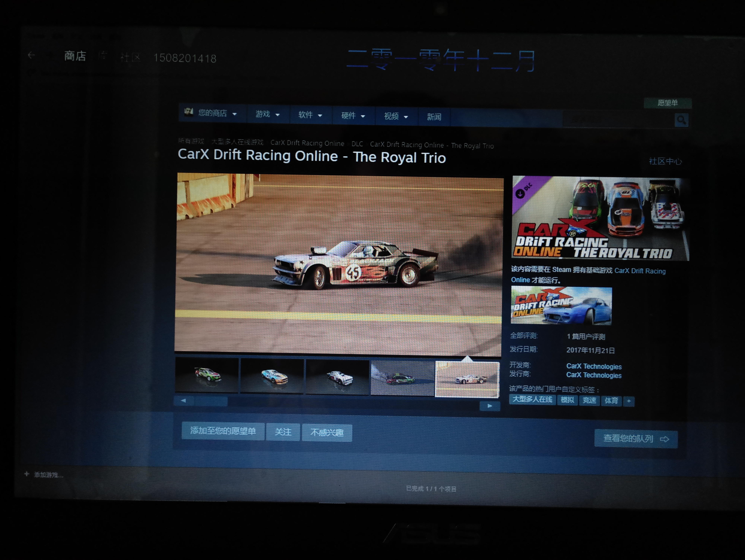Screen dimensions: 745x560
Task: Open the 1508201418 profile tab
Action: pyautogui.click(x=185, y=58)
